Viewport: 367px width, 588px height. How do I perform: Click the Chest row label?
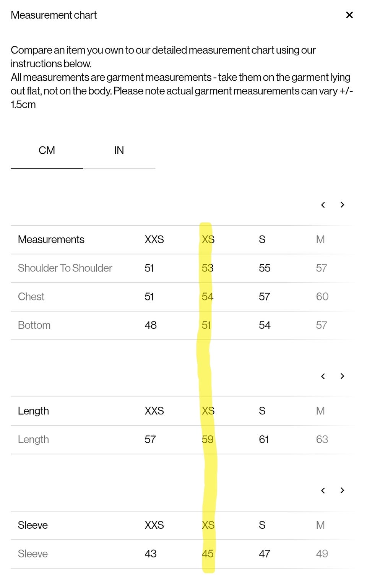(31, 297)
